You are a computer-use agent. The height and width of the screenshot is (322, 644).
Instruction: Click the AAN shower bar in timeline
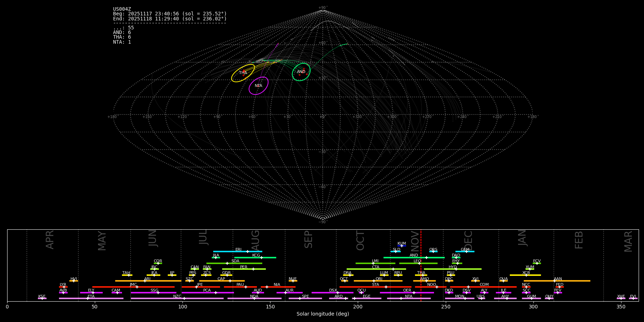557,281
